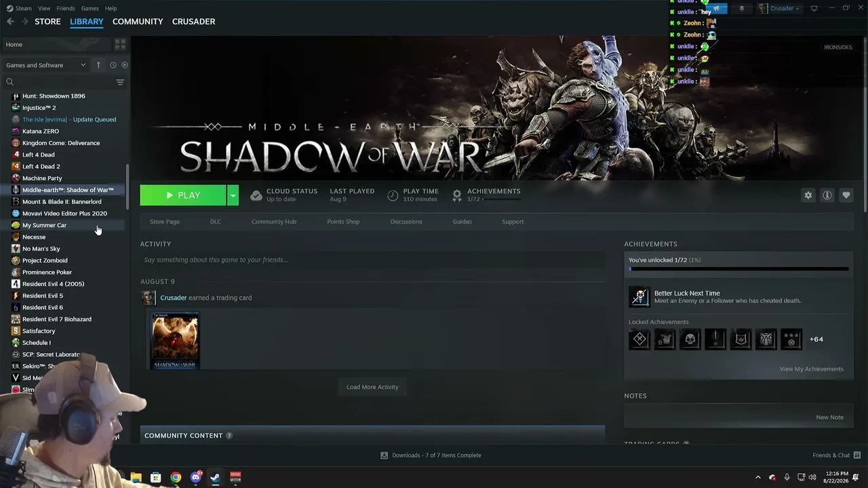This screenshot has height=488, width=868.
Task: Open the game settings gear
Action: click(x=808, y=195)
